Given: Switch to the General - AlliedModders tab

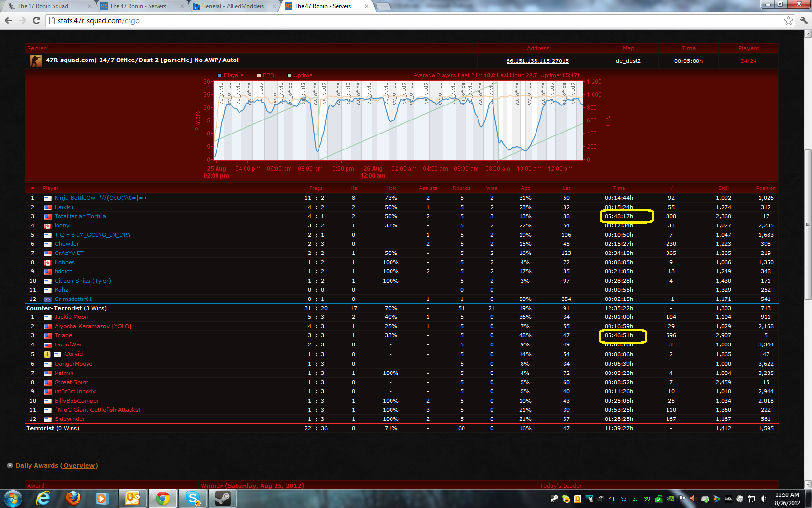Looking at the screenshot, I should tap(232, 6).
